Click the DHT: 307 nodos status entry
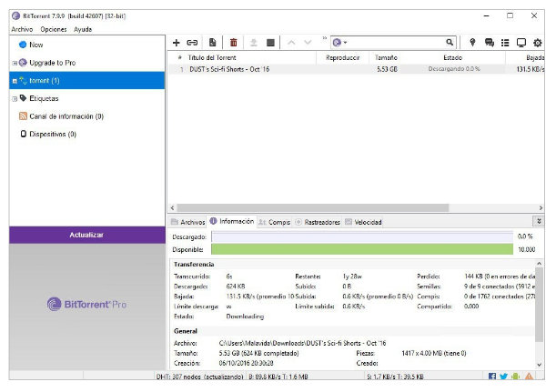Image resolution: width=556 pixels, height=392 pixels. 200,377
